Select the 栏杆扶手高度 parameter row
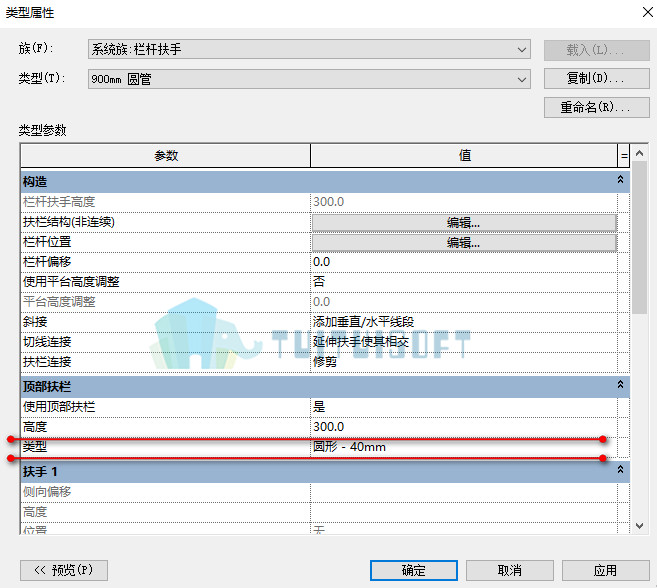The image size is (657, 588). point(325,202)
